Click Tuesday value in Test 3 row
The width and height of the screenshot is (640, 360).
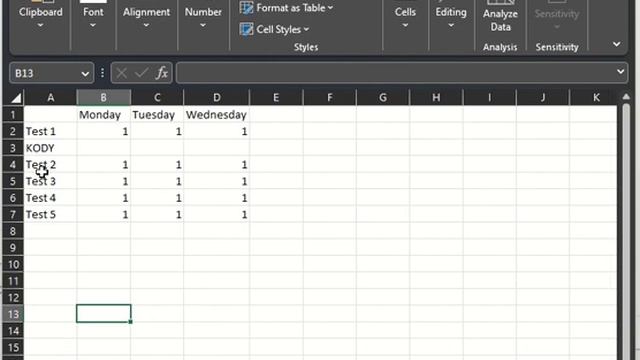pos(157,181)
